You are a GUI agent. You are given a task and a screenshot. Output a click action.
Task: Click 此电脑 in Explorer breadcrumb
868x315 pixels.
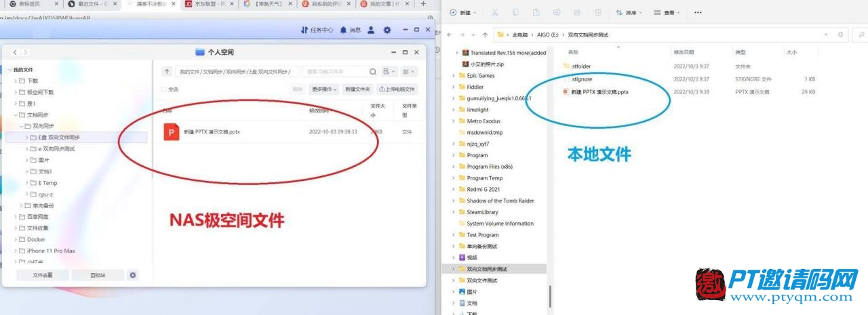tap(519, 35)
